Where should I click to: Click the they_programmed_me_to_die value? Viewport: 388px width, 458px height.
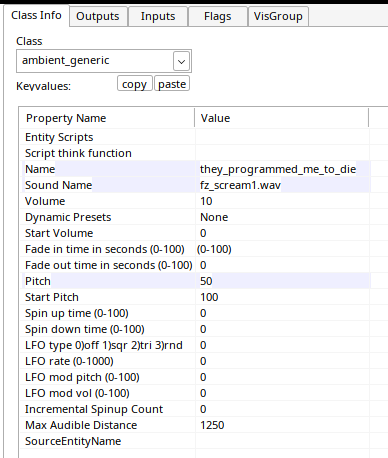(x=278, y=169)
